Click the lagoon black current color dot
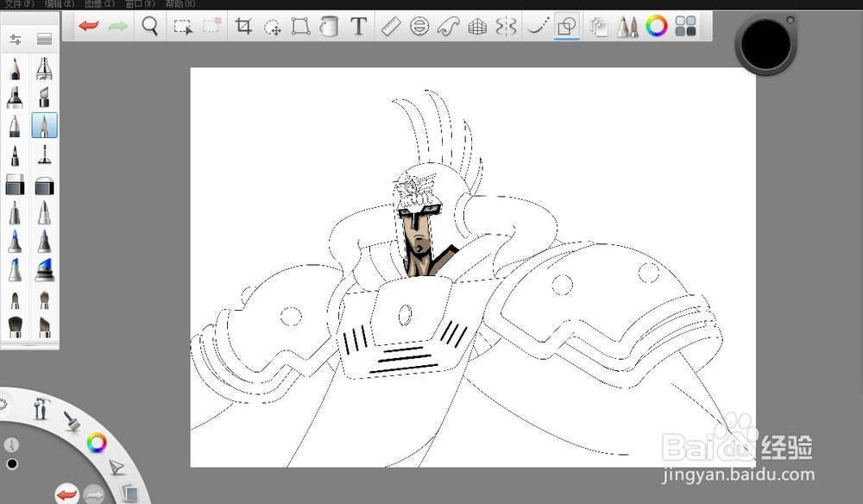Screen dimensions: 863x504 pos(11,464)
